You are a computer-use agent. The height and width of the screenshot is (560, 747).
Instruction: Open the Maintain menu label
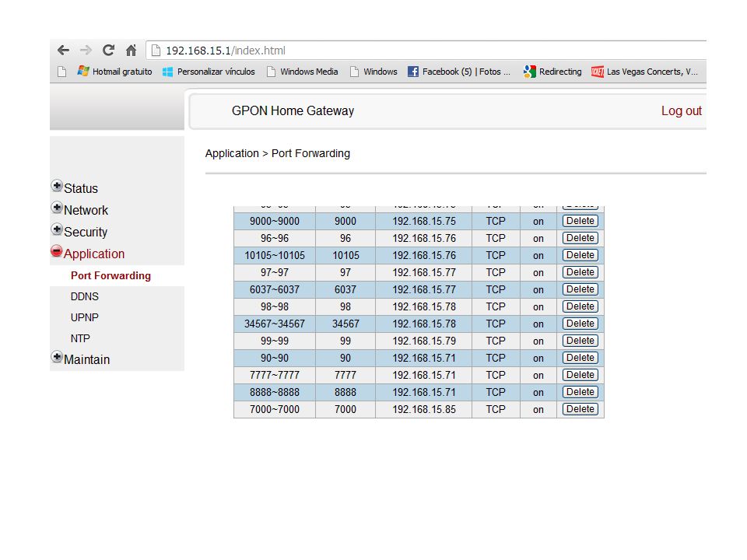86,360
